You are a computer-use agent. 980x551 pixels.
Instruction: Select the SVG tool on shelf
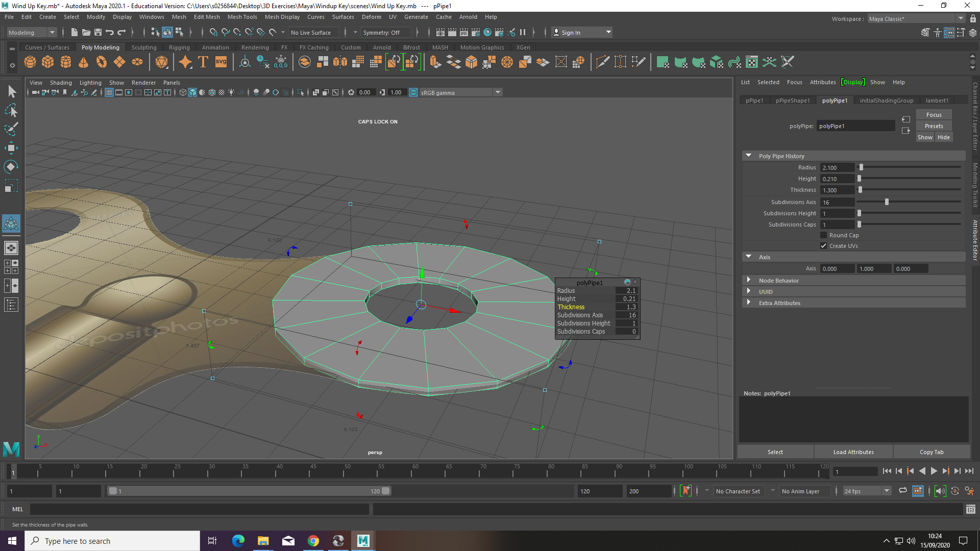[221, 62]
